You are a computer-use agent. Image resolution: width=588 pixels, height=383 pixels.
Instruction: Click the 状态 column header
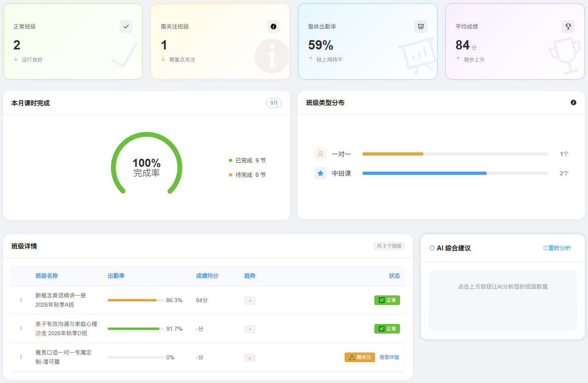394,276
